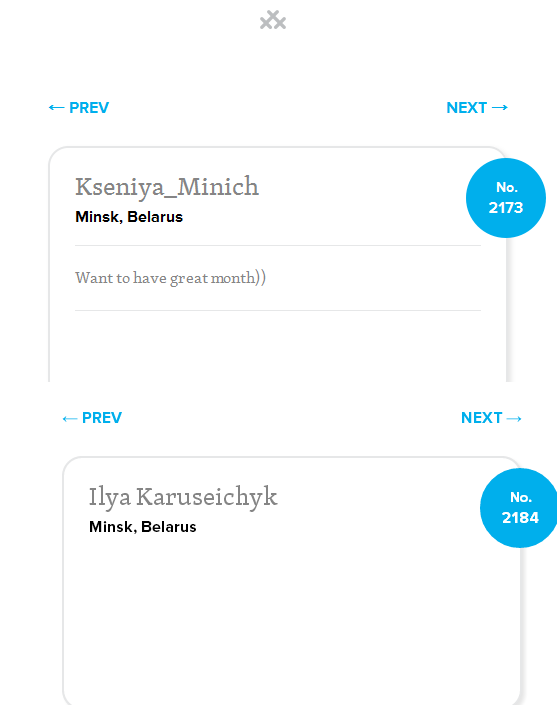Click right arrow beside lower NEXT

514,418
